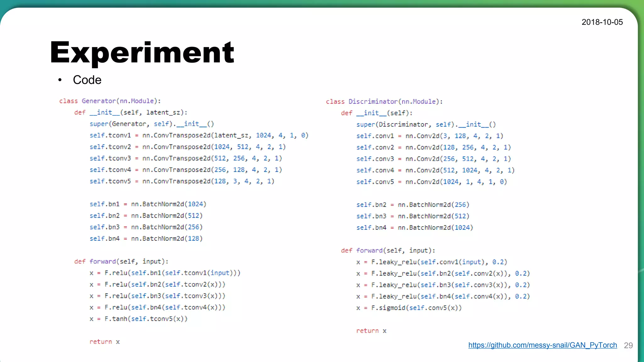Viewport: 644px width, 362px height.
Task: Click the Discriminator's return x line
Action: click(x=371, y=331)
